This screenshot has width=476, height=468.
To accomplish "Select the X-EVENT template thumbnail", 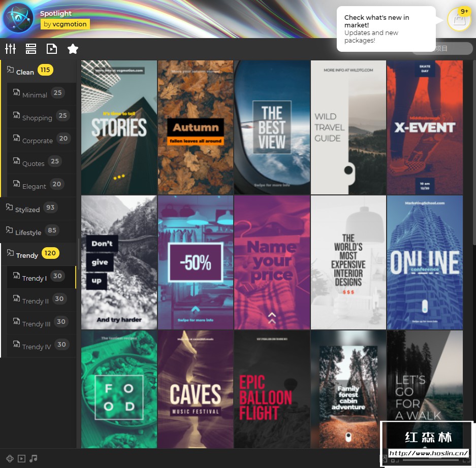I will pos(425,127).
